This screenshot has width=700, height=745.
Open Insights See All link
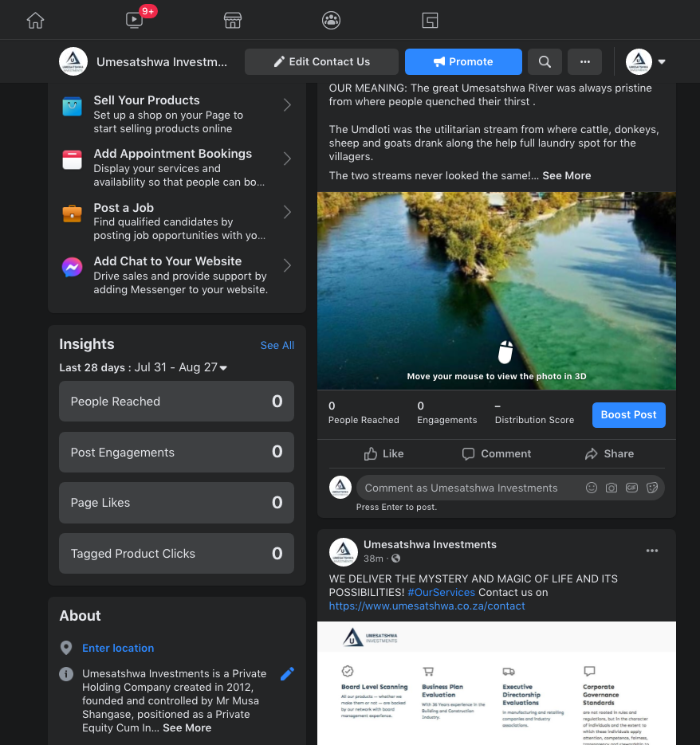277,346
